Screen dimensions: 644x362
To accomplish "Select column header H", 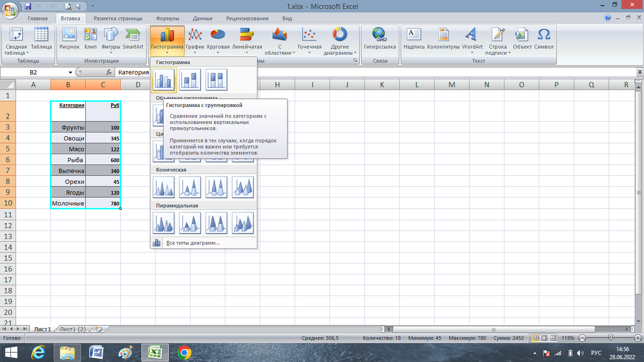I will coord(277,84).
